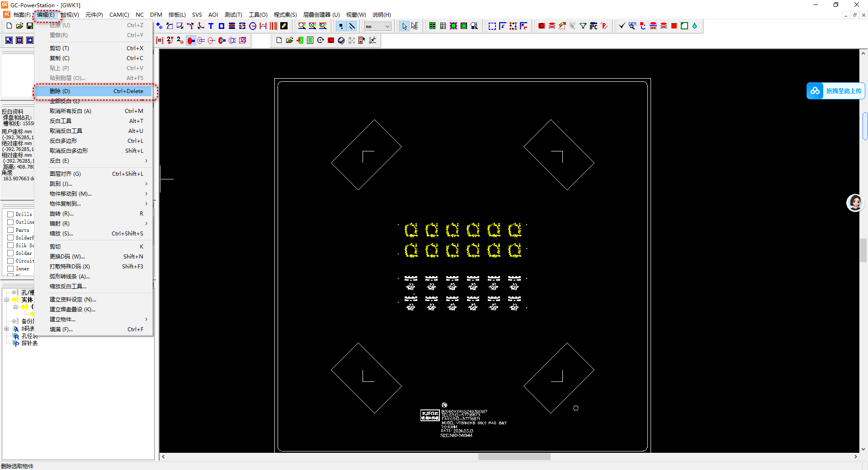868x470 pixels.
Task: Toggle the Parts layer checkbox
Action: pyautogui.click(x=10, y=230)
